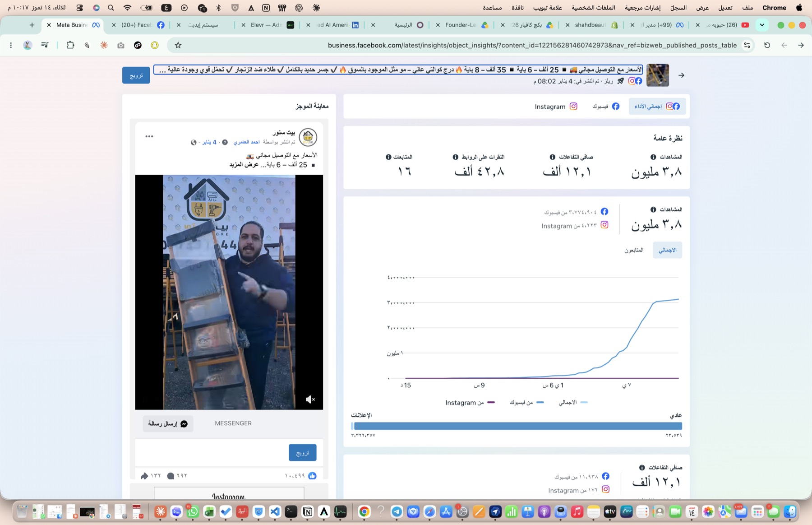
Task: Click the بيت ستور page avatar
Action: pyautogui.click(x=308, y=136)
